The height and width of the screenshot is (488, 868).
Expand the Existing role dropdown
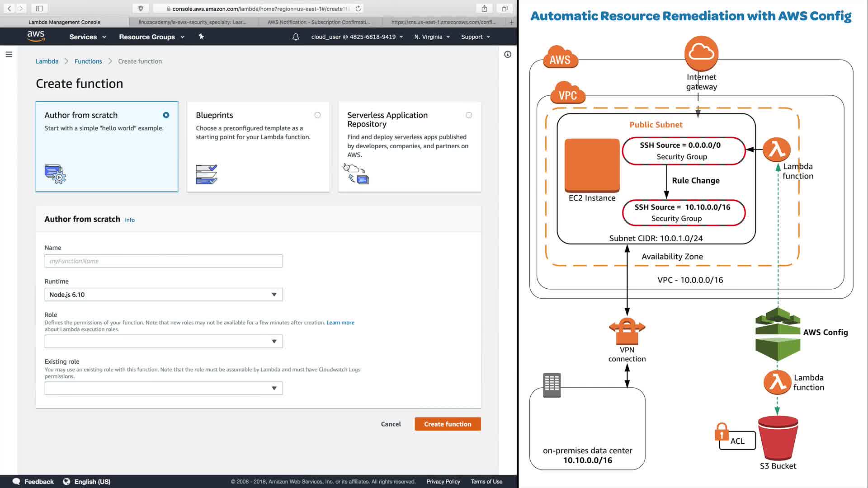[163, 388]
